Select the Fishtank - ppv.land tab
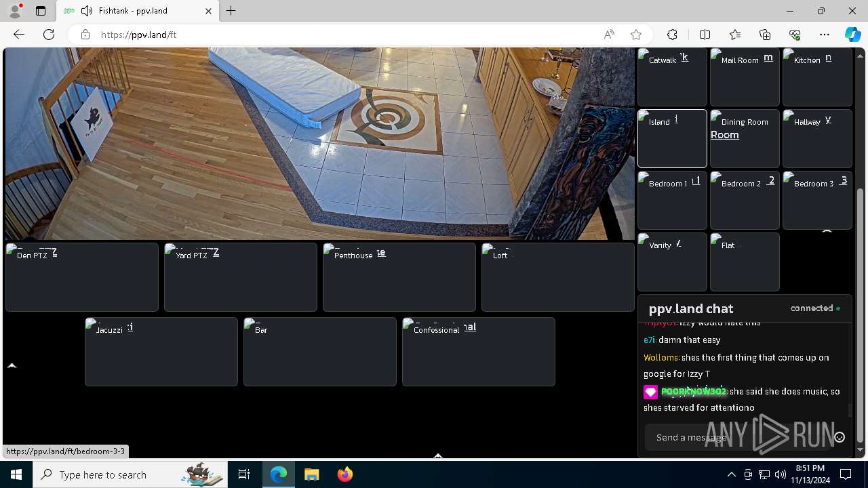Image resolution: width=868 pixels, height=488 pixels. (137, 11)
